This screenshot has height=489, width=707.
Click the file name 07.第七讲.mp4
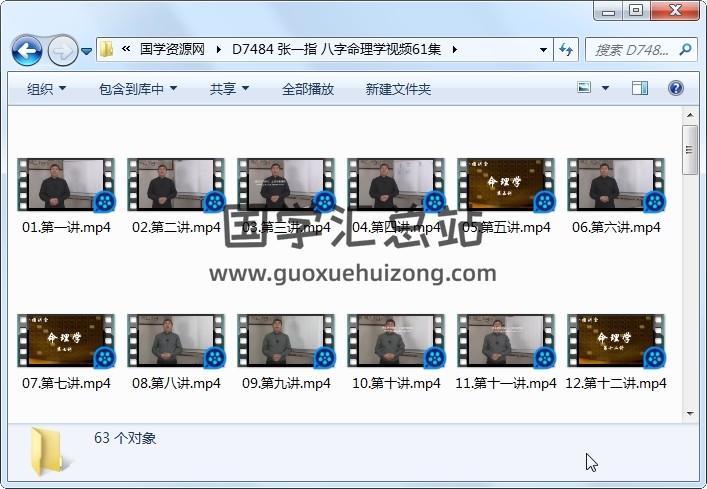(66, 383)
